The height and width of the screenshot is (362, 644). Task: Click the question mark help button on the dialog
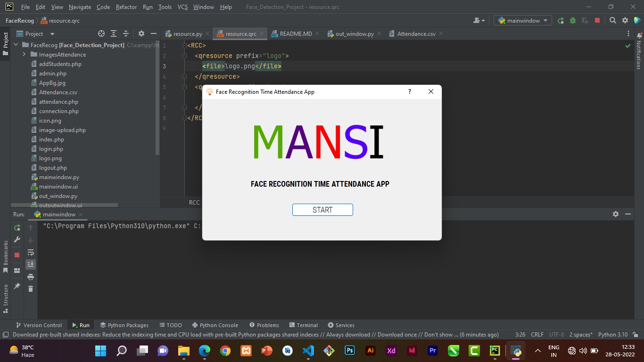410,92
